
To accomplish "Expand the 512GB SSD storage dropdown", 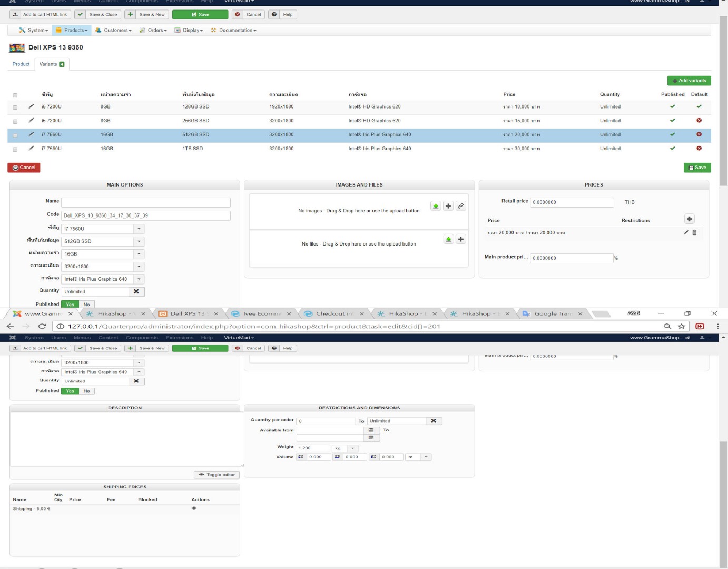I will [139, 241].
